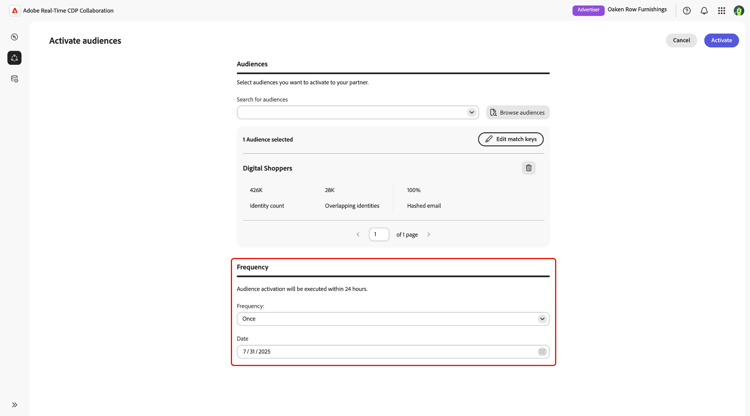Click the page number input field
This screenshot has height=416, width=750.
pyautogui.click(x=379, y=235)
